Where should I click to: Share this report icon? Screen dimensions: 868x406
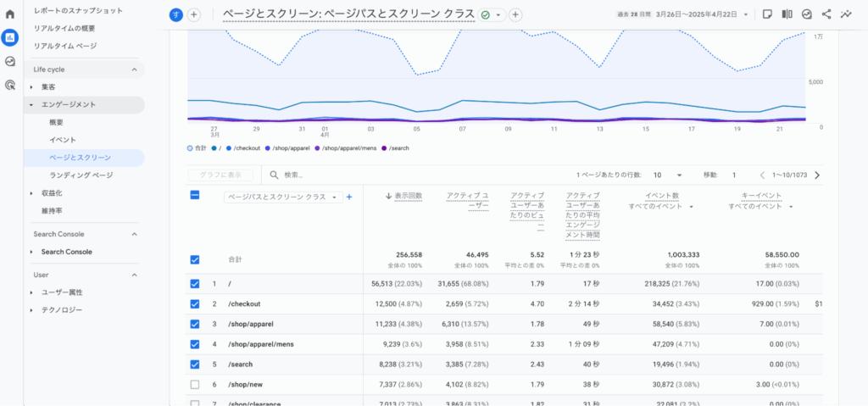(826, 14)
